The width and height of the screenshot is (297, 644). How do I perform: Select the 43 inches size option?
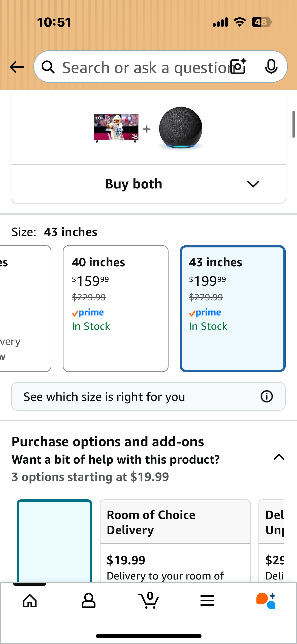tap(232, 310)
